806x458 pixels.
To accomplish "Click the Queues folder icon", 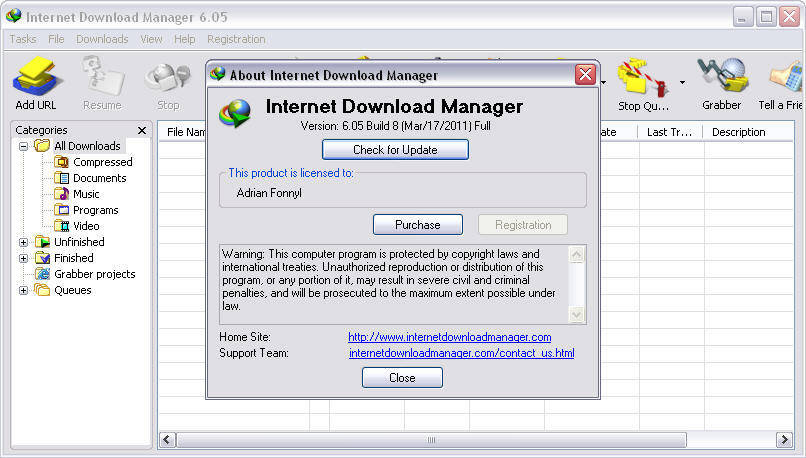I will point(42,290).
